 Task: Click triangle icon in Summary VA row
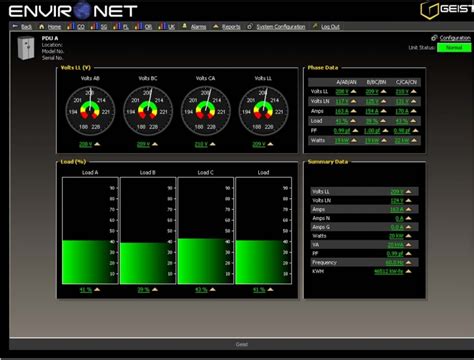408,245
